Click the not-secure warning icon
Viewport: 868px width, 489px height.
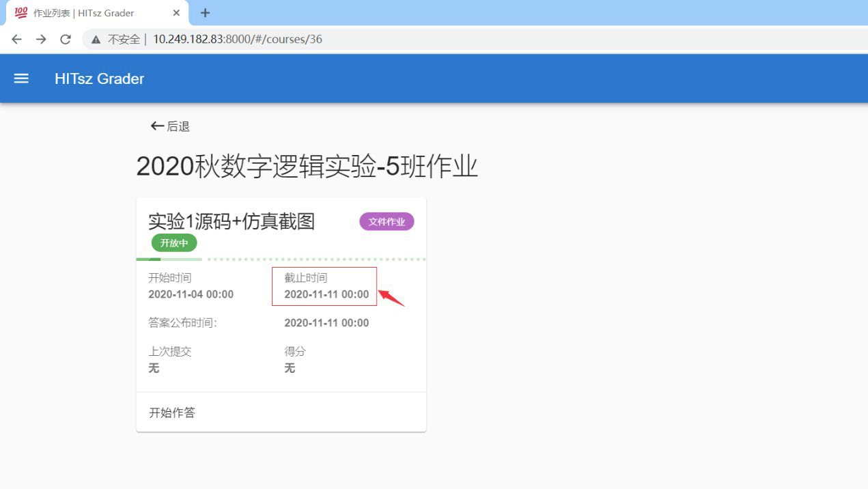(x=96, y=39)
